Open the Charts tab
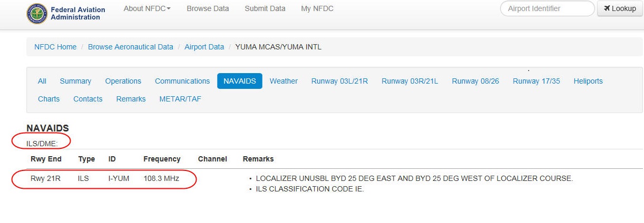The height and width of the screenshot is (223, 644). tap(49, 99)
